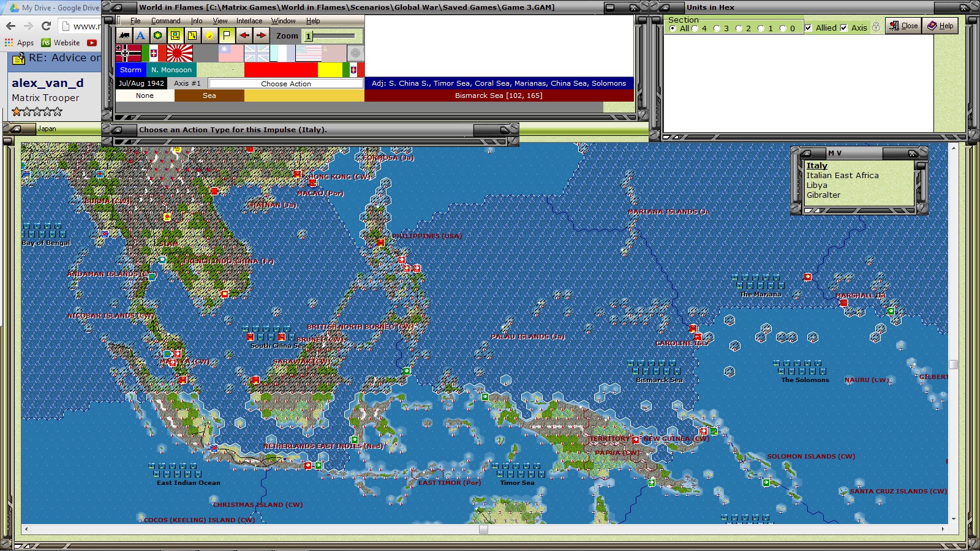Open the Interface menu

pos(249,21)
